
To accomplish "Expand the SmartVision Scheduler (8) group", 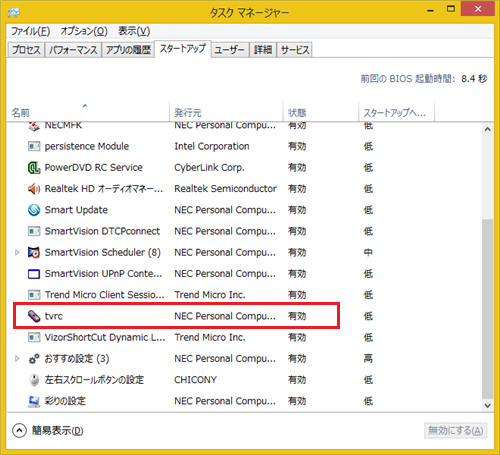I will tap(17, 252).
